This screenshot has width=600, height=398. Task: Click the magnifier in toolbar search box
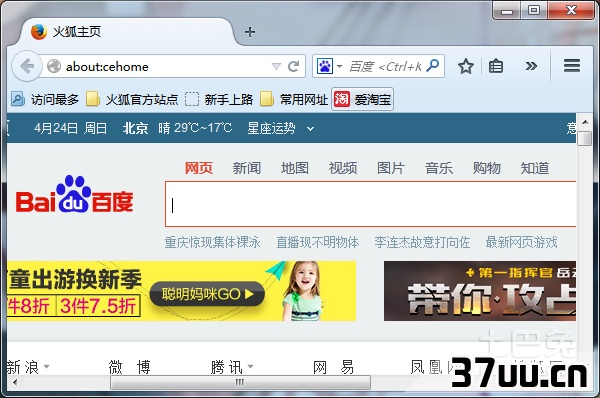[433, 66]
